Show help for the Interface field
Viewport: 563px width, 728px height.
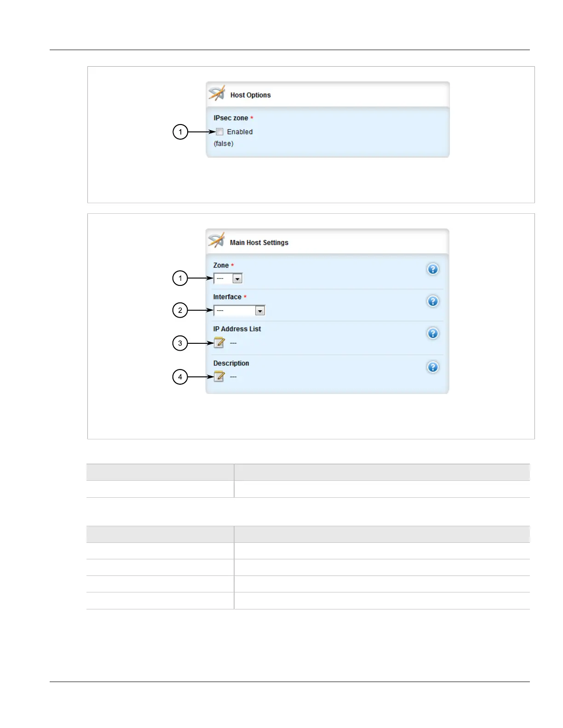coord(433,301)
